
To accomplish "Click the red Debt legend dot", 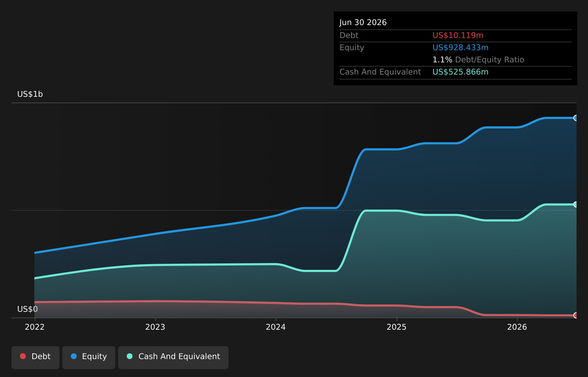I will pos(23,356).
